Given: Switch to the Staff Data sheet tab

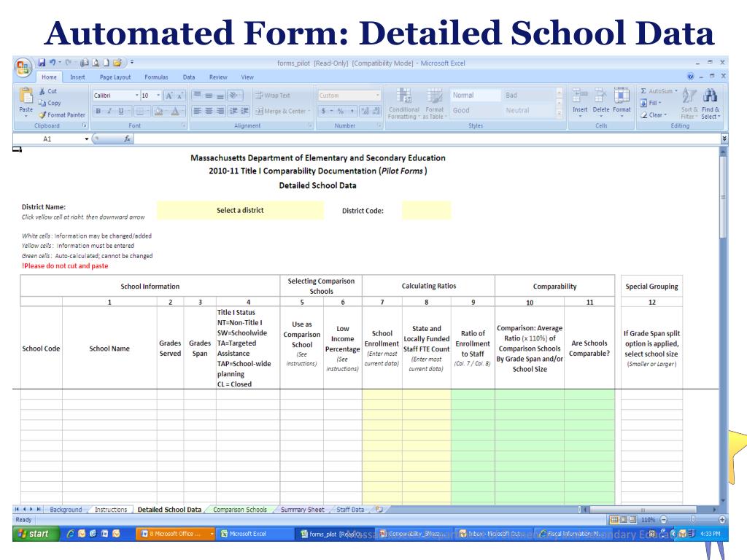Looking at the screenshot, I should [x=350, y=510].
